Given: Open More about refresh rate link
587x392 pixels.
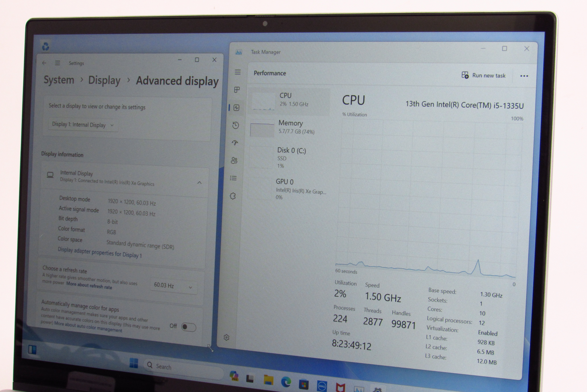Looking at the screenshot, I should [x=89, y=285].
